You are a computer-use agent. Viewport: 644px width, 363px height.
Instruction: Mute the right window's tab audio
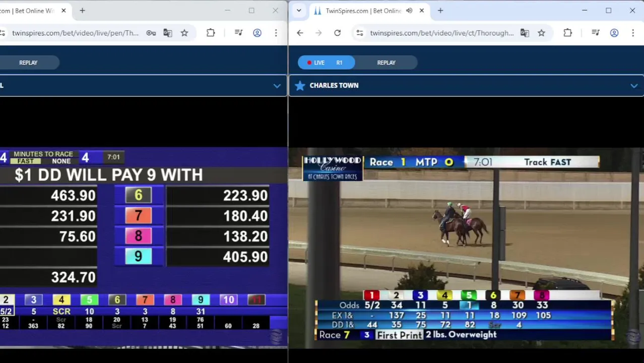coord(409,11)
